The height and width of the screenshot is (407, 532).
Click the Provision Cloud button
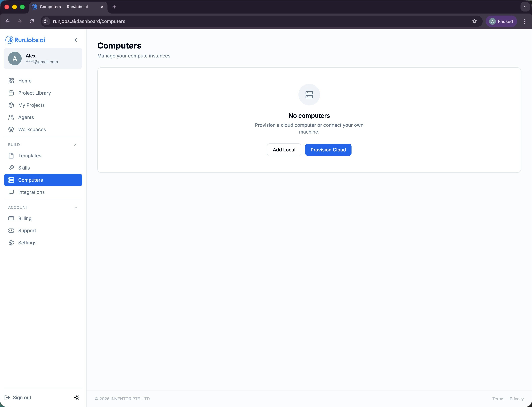click(328, 150)
